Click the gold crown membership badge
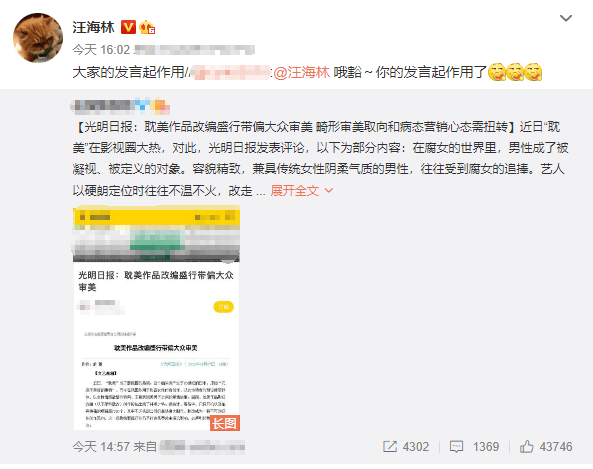Image resolution: width=593 pixels, height=469 pixels. 147,27
